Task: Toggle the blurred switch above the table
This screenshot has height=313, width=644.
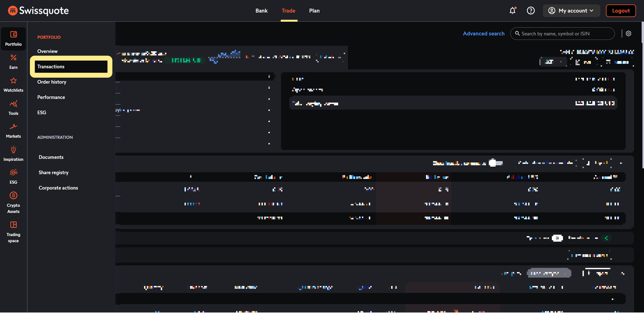Action: [x=496, y=163]
